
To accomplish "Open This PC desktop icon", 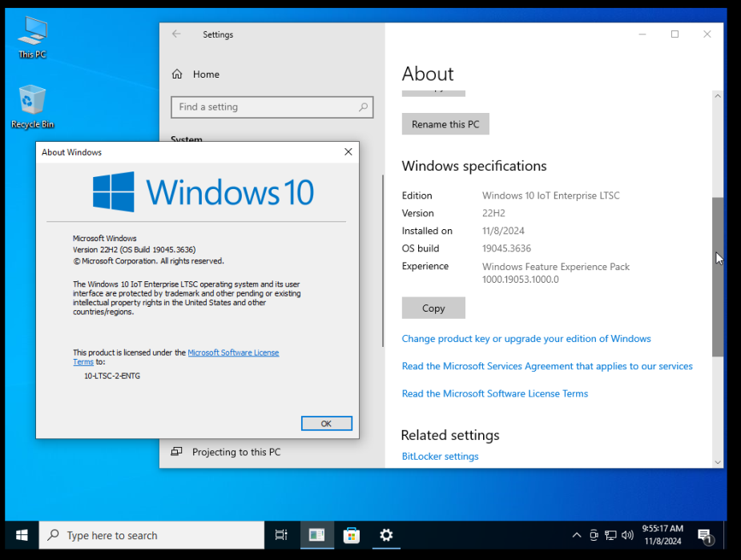I will 32,37.
